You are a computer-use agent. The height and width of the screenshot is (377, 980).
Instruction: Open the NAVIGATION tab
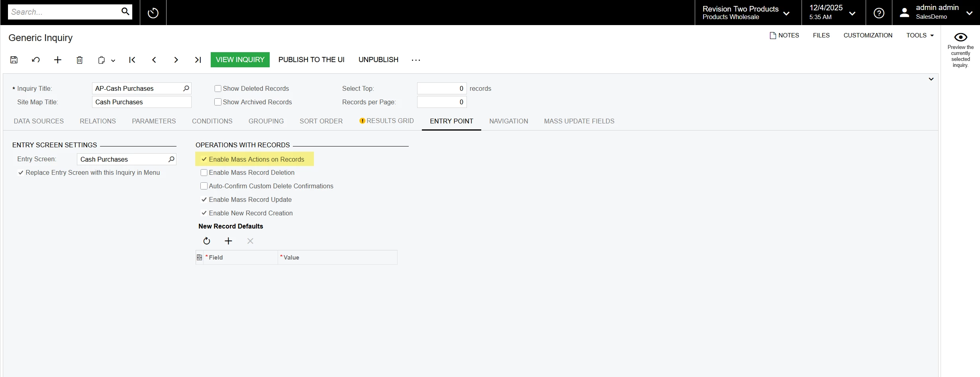click(509, 121)
